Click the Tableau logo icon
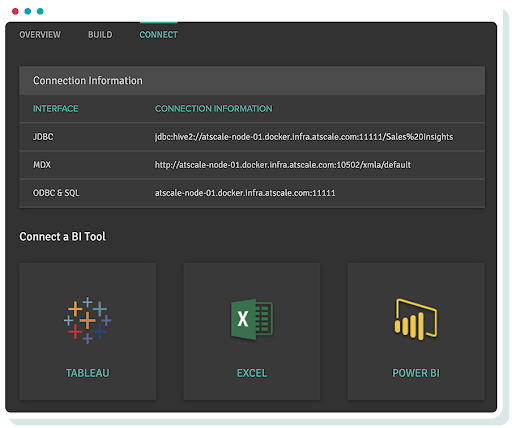The height and width of the screenshot is (428, 512). pos(87,320)
